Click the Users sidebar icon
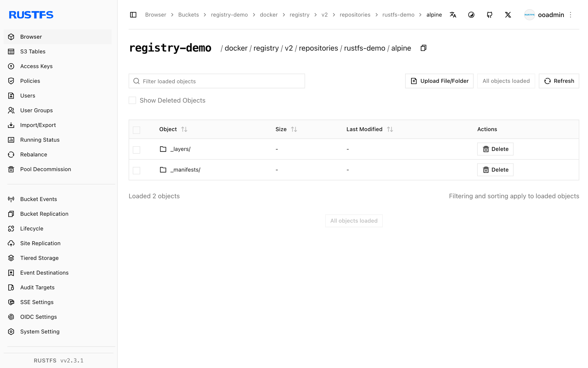The image size is (588, 368). pyautogui.click(x=11, y=96)
